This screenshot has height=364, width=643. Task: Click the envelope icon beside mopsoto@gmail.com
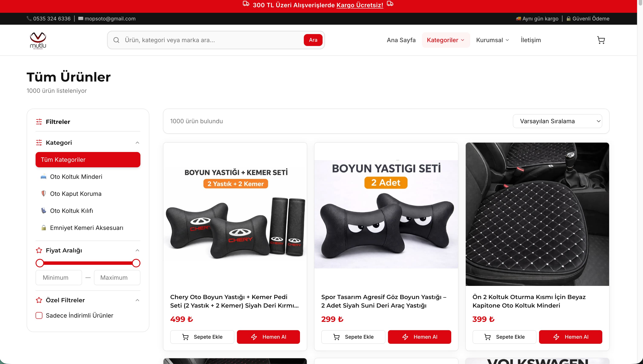click(x=81, y=19)
